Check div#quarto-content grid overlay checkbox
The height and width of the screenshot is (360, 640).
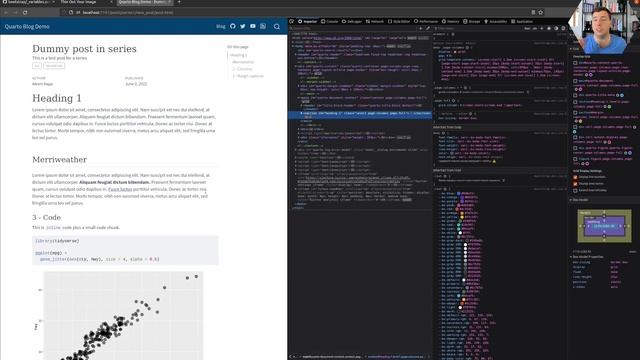(575, 64)
